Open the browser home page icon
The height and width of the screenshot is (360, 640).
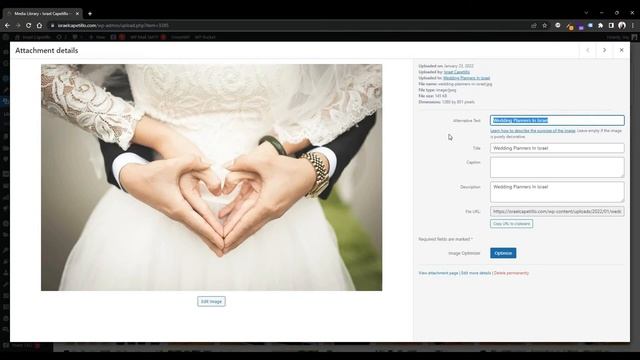click(39, 25)
